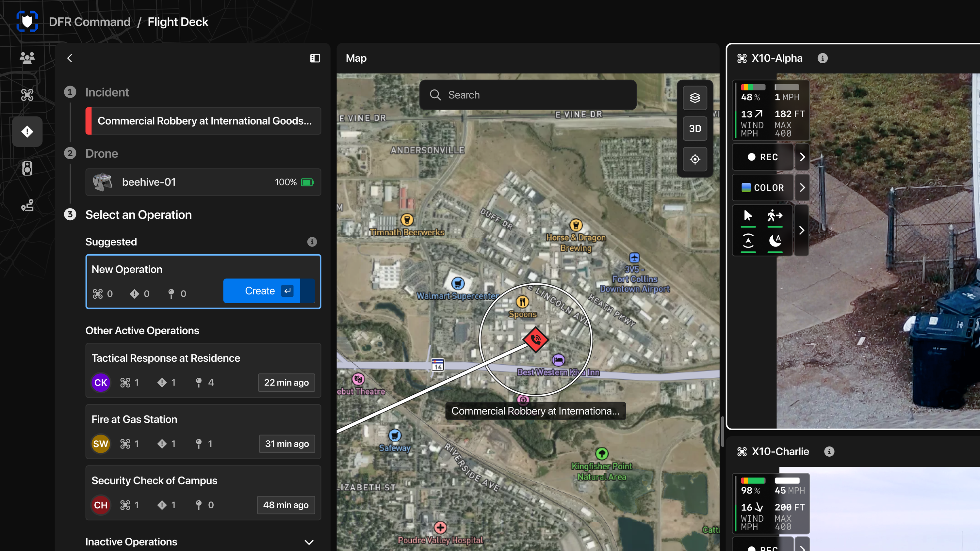This screenshot has width=980, height=551.
Task: Switch map to 3D view
Action: pyautogui.click(x=695, y=129)
